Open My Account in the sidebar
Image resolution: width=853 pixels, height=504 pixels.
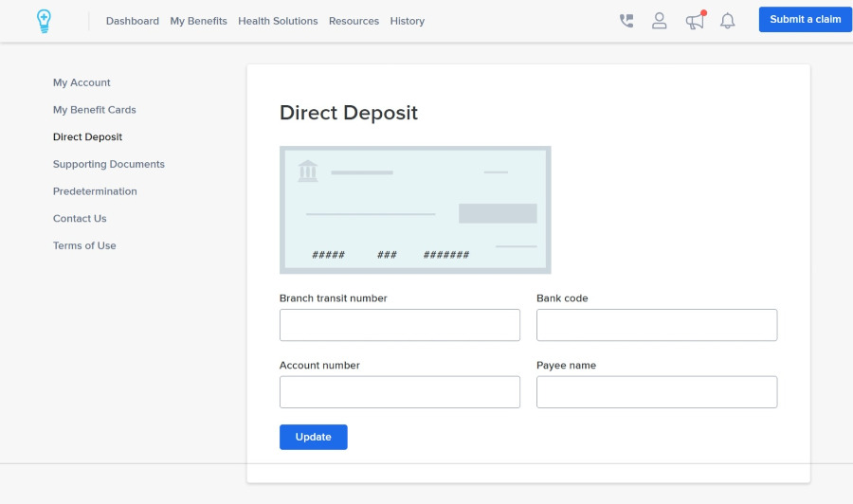click(x=82, y=82)
